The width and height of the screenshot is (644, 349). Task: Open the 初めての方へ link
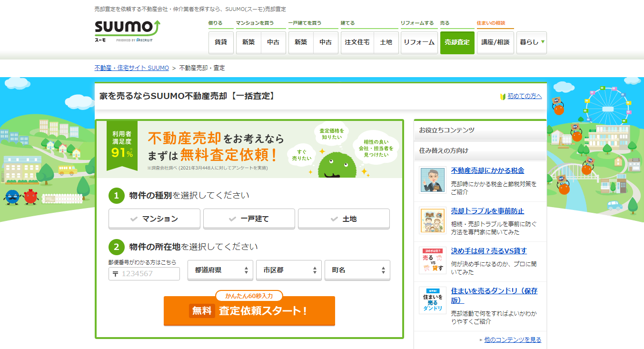pyautogui.click(x=525, y=96)
